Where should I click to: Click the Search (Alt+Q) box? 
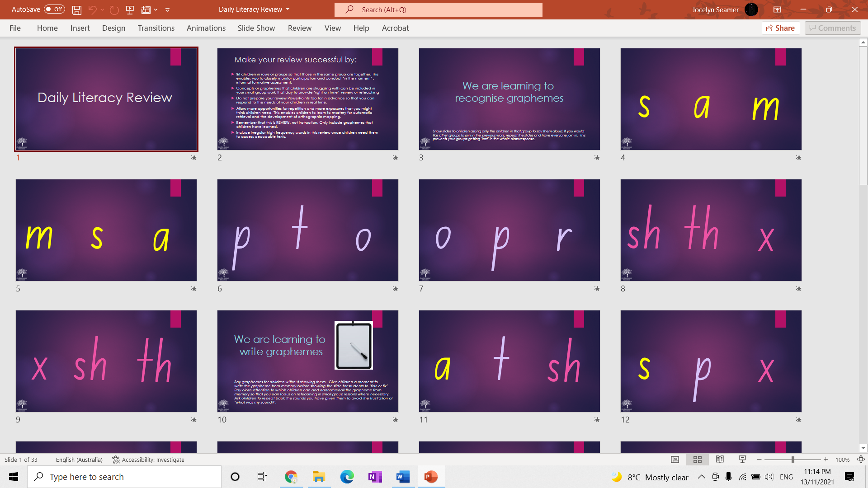point(439,9)
